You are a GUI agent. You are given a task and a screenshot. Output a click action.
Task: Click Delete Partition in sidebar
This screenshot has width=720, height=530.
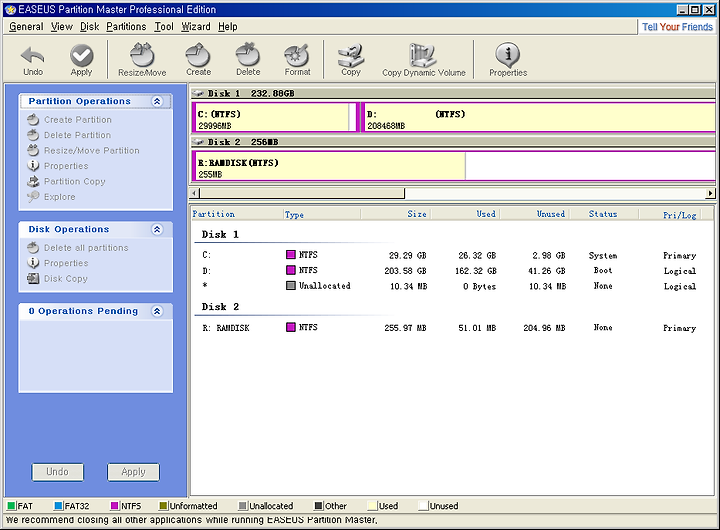[69, 135]
